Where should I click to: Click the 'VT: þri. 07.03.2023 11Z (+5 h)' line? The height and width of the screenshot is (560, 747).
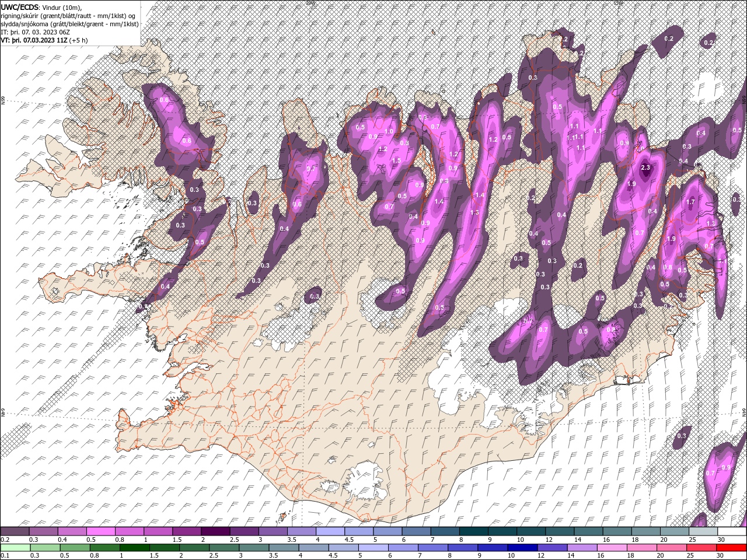[44, 40]
